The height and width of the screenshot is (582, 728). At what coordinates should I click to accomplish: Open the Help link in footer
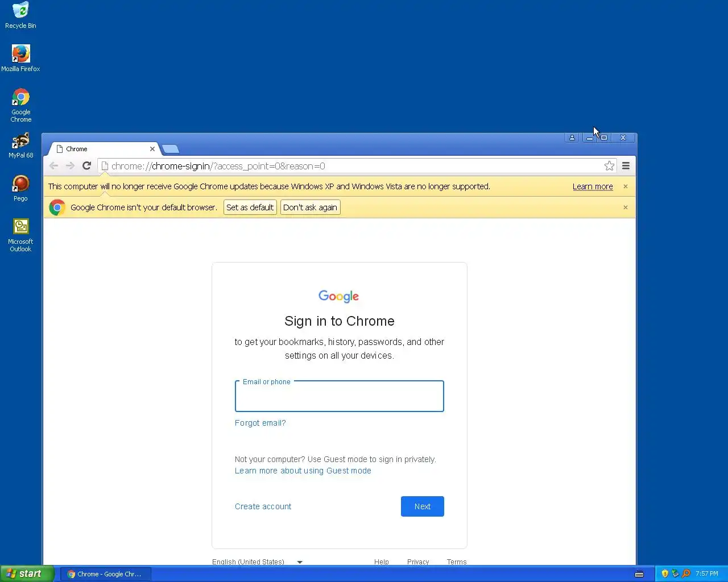(382, 562)
